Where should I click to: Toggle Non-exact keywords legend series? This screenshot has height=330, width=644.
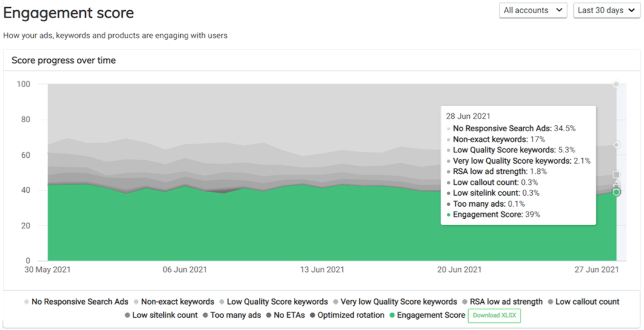[177, 302]
